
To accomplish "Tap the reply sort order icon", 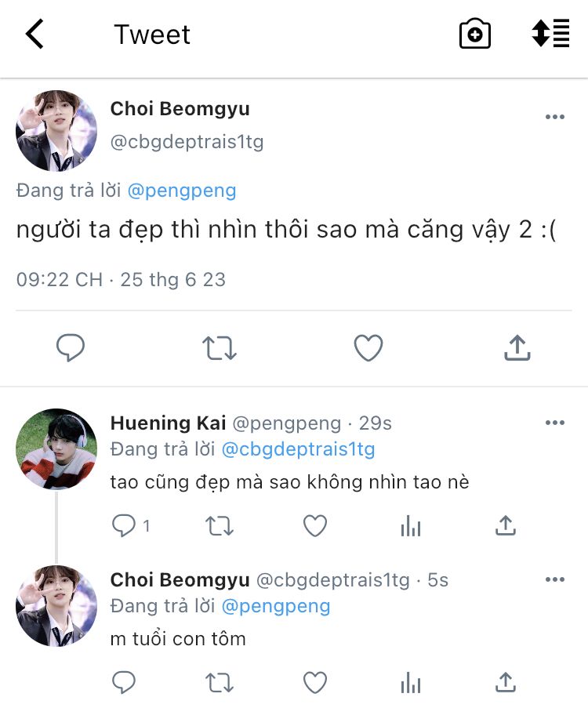I will coord(550,34).
